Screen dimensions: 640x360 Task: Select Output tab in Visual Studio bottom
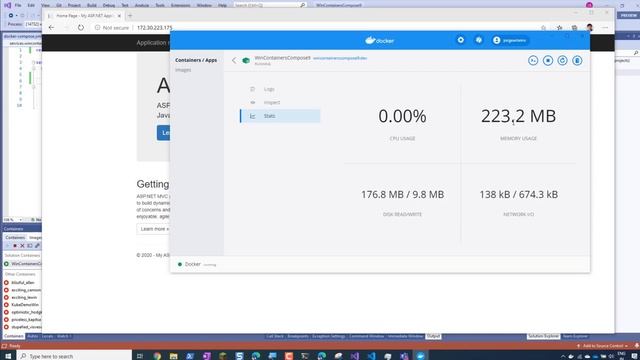(x=433, y=336)
